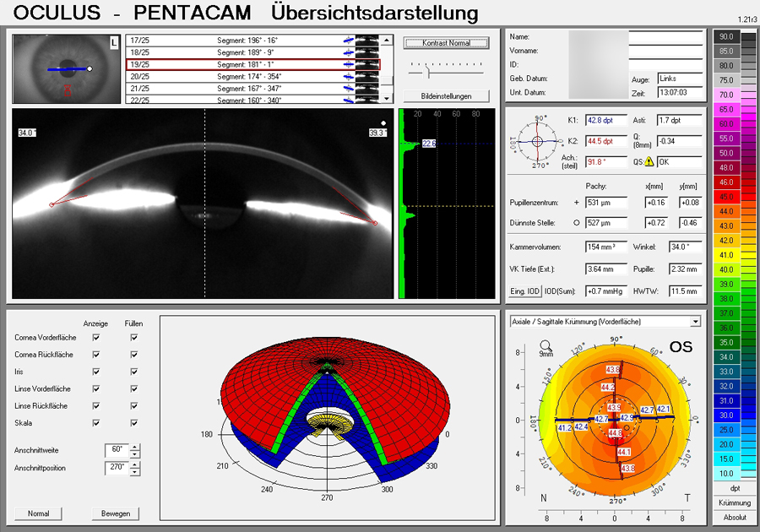This screenshot has width=760, height=532.
Task: Select segment row 19/25 Segment 181° - 1°
Action: (252, 64)
